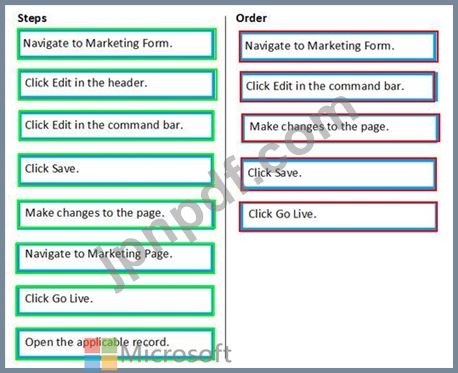The image size is (458, 373).
Task: Select 'Click Go Live.' in the Order column
Action: tap(338, 217)
